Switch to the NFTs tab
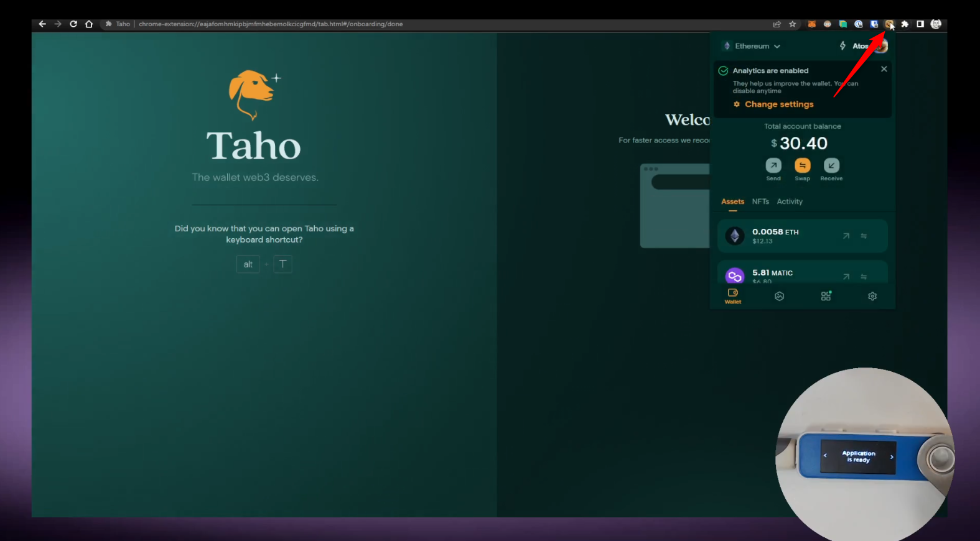980x541 pixels. tap(760, 201)
